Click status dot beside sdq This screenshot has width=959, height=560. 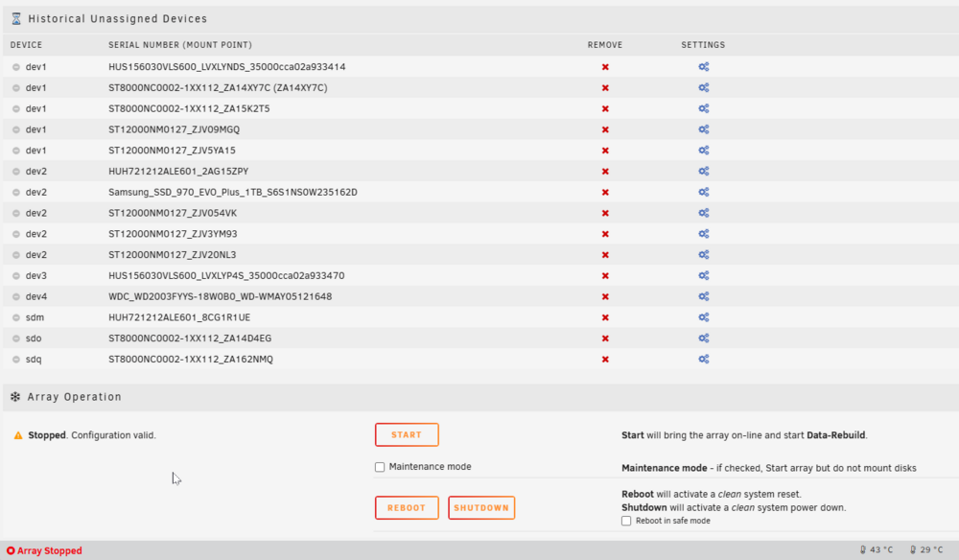[16, 360]
